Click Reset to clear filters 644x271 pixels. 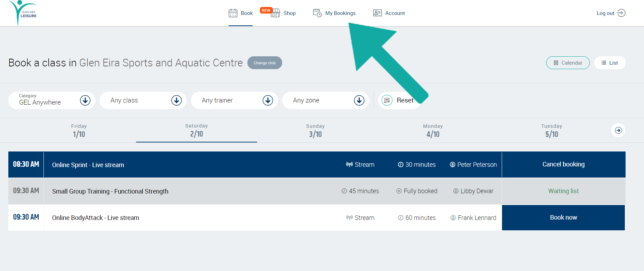tap(399, 100)
